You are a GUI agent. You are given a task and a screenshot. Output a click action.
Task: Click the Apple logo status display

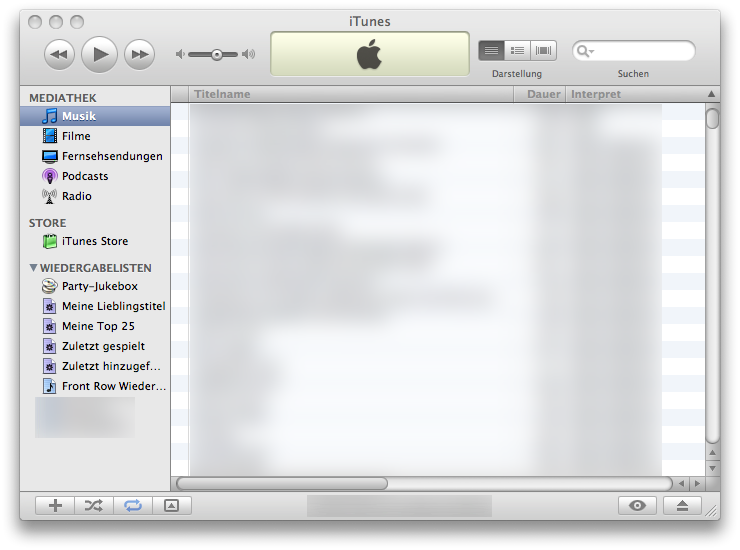tap(370, 54)
